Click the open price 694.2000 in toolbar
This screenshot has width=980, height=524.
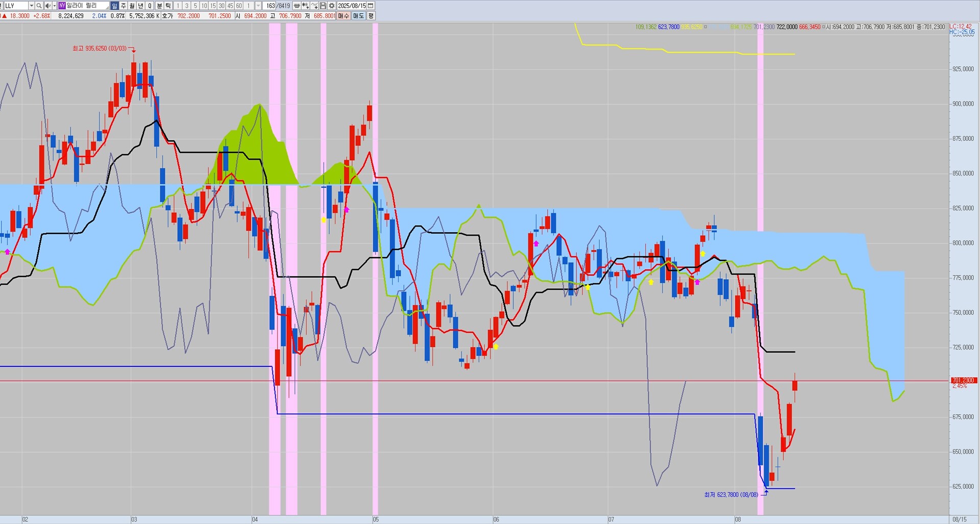255,16
